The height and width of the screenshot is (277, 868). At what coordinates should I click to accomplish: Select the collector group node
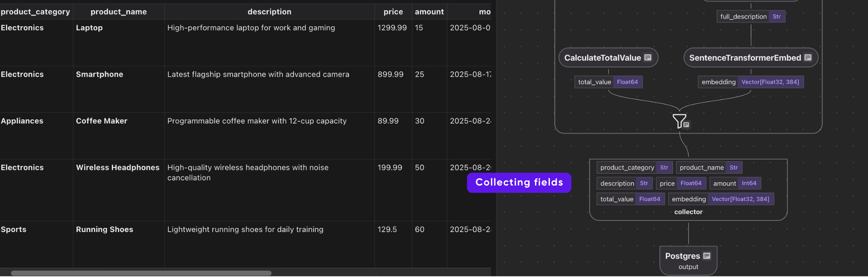point(688,212)
